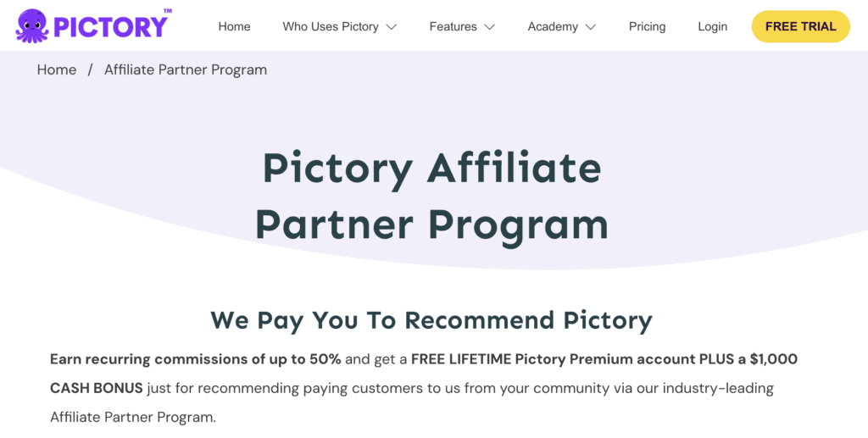Image resolution: width=868 pixels, height=438 pixels.
Task: Open the Who Uses Pictory menu label
Action: pos(331,26)
